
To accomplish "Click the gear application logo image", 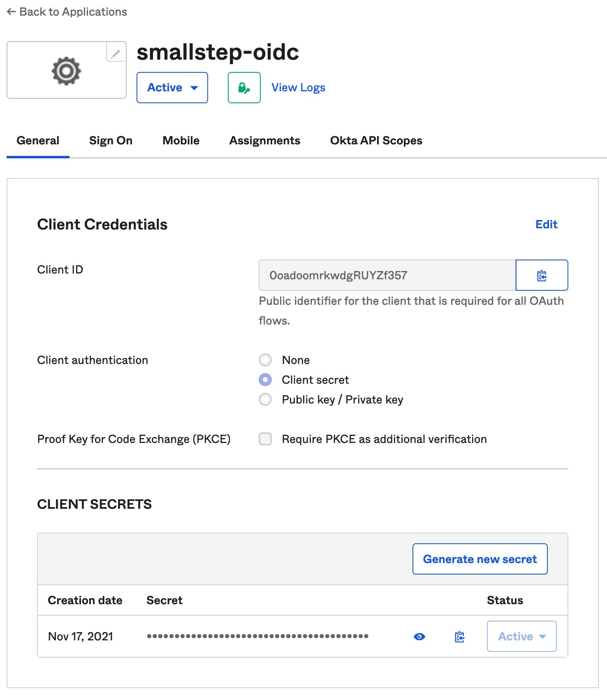I will (x=66, y=71).
